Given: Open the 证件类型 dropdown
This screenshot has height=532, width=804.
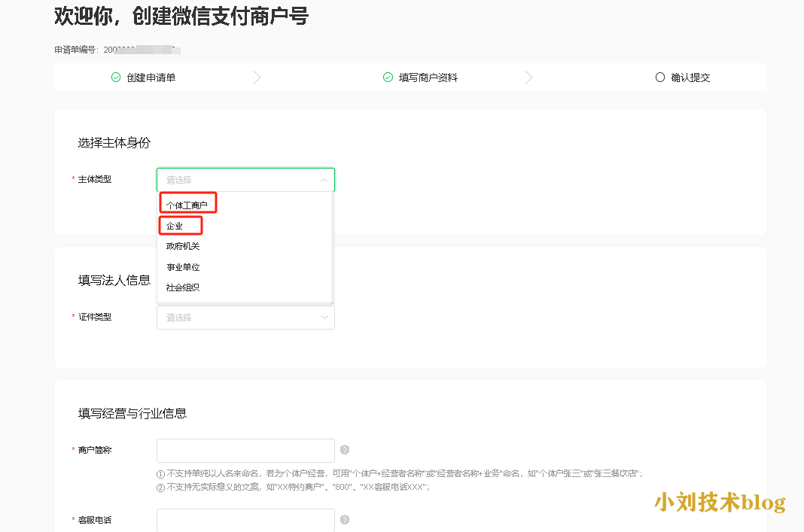Looking at the screenshot, I should coord(245,318).
